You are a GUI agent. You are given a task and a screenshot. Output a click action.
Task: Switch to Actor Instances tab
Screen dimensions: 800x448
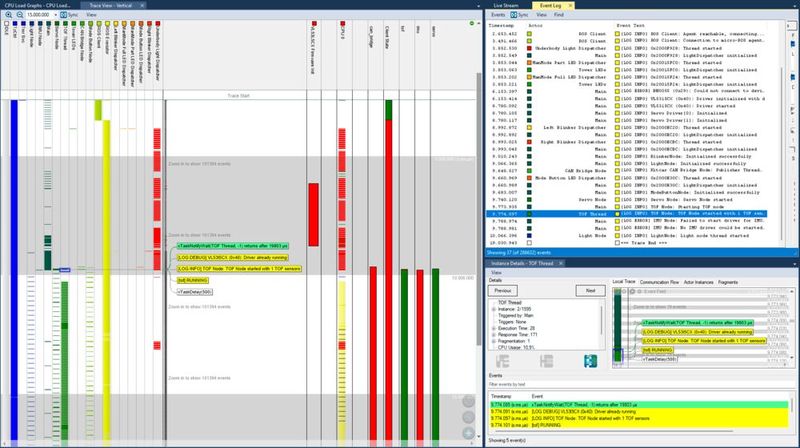coord(698,282)
